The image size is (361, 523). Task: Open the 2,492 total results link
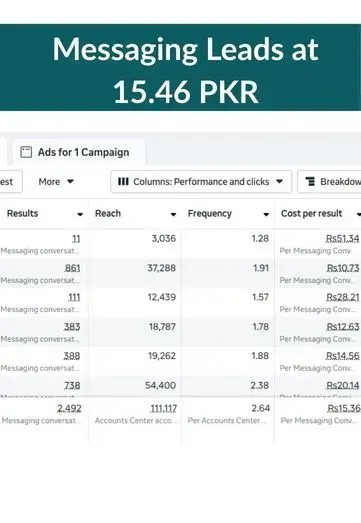coord(69,408)
